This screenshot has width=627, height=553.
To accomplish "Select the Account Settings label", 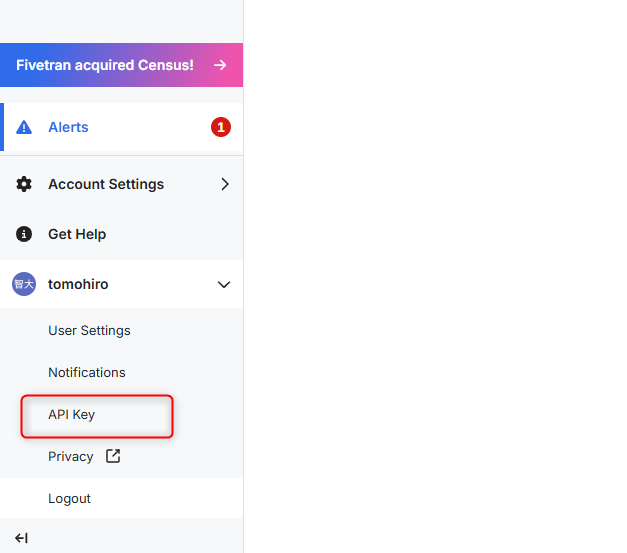I will [106, 184].
